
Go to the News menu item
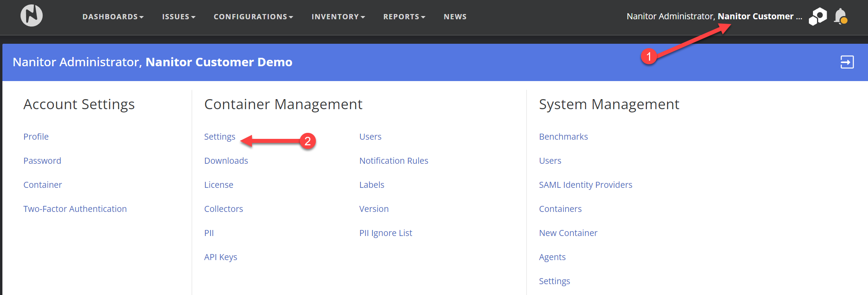[455, 17]
